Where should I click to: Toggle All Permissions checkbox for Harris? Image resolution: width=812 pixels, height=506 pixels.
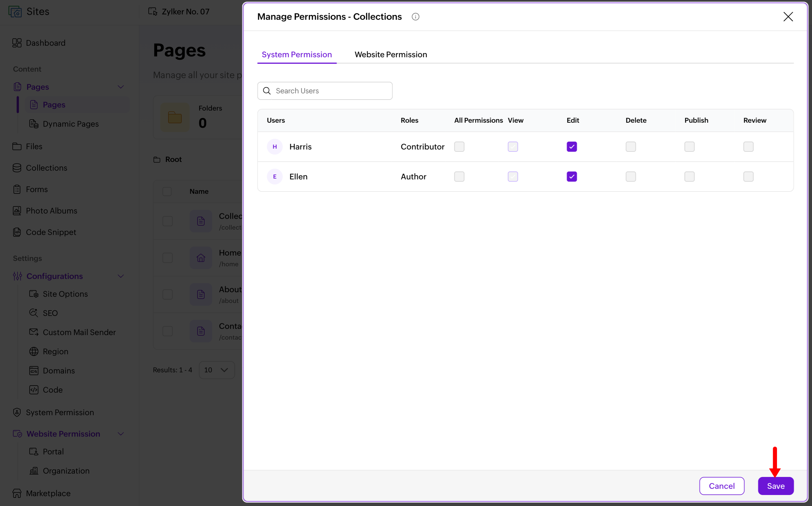coord(459,147)
